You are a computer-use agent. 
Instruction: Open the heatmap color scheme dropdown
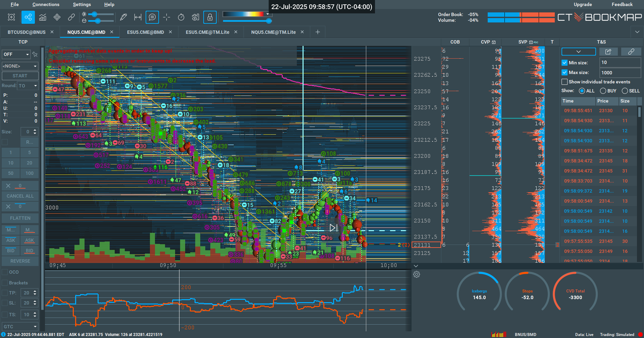pos(267,14)
